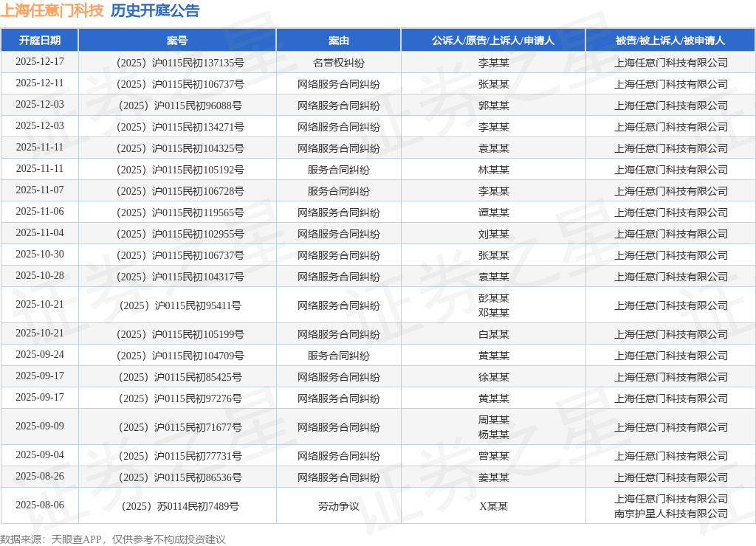Select case number 沪0115民初97276号
The width and height of the screenshot is (756, 546).
coord(180,398)
